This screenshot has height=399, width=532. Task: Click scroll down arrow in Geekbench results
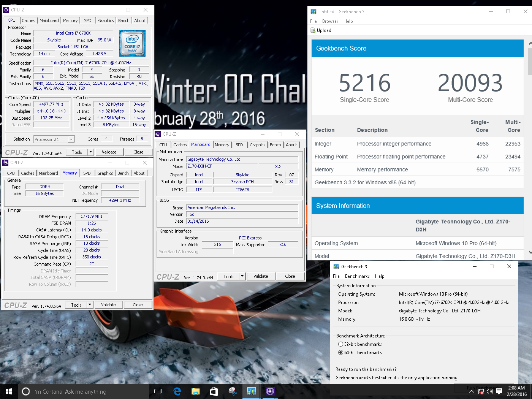point(530,252)
